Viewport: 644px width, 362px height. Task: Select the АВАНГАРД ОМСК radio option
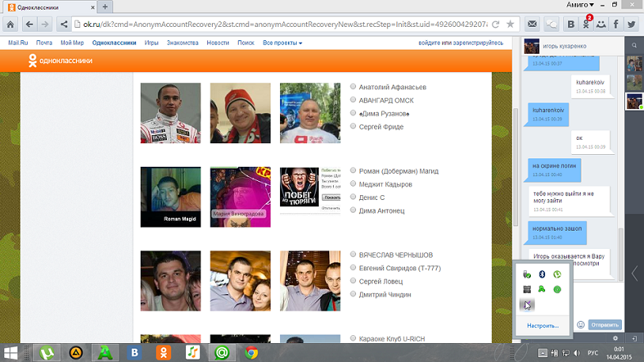pyautogui.click(x=353, y=100)
